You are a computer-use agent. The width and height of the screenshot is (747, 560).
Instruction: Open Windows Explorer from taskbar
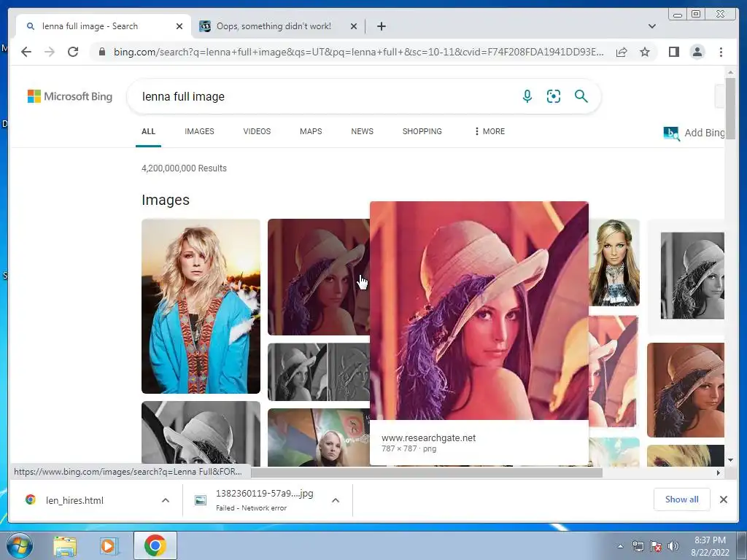[x=65, y=545]
